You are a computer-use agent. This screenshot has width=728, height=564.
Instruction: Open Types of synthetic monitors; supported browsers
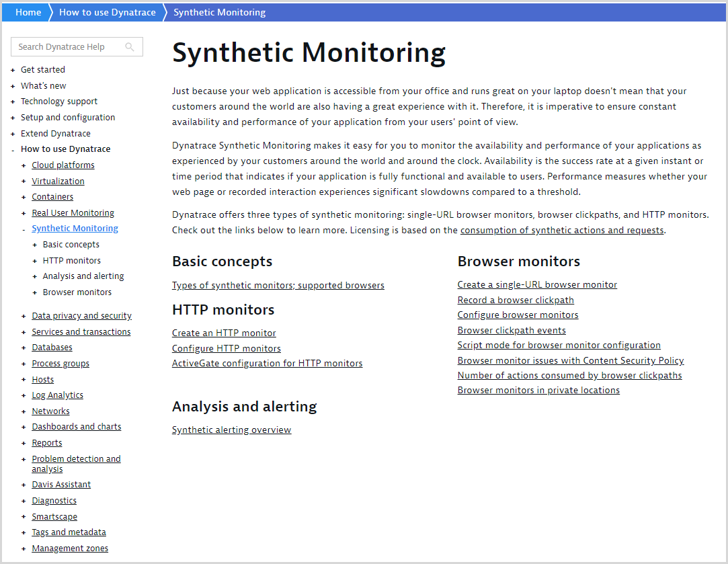[278, 286]
